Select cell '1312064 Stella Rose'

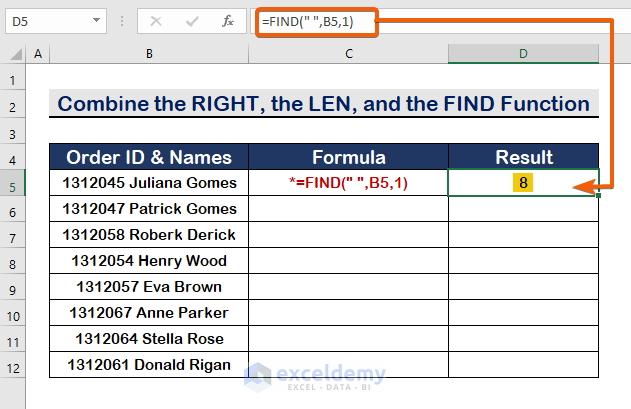pyautogui.click(x=149, y=339)
